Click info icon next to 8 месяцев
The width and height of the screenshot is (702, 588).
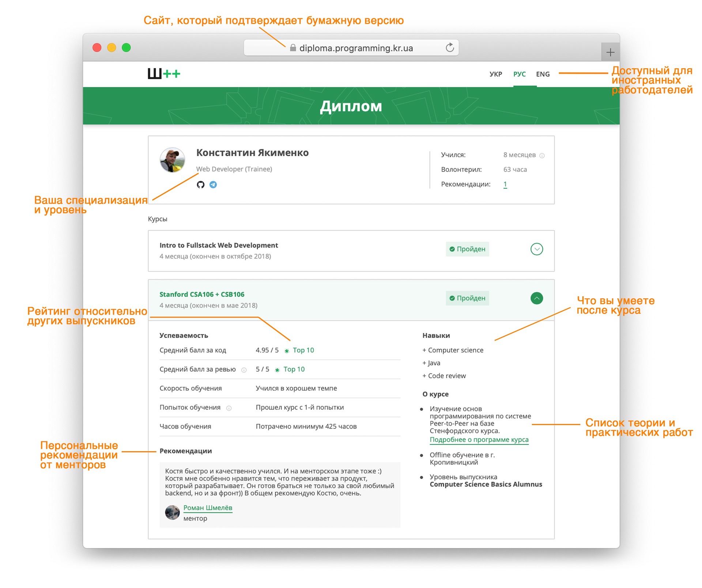coord(542,155)
